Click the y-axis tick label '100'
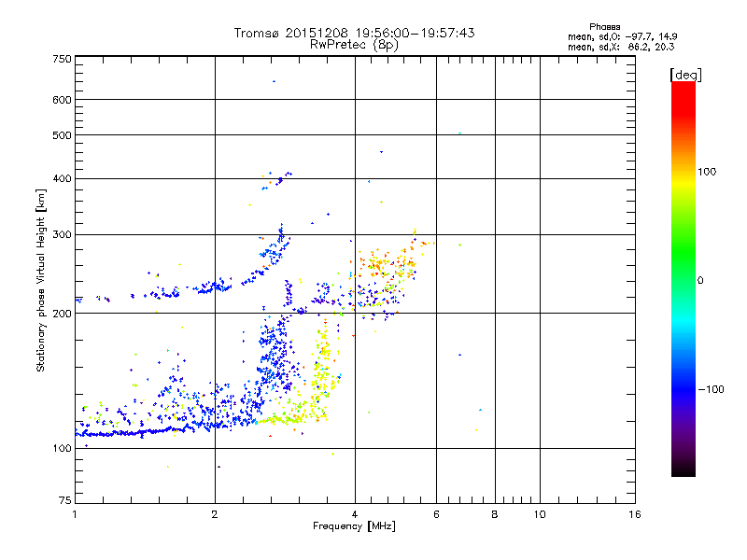This screenshot has height=560, width=747. (x=62, y=449)
